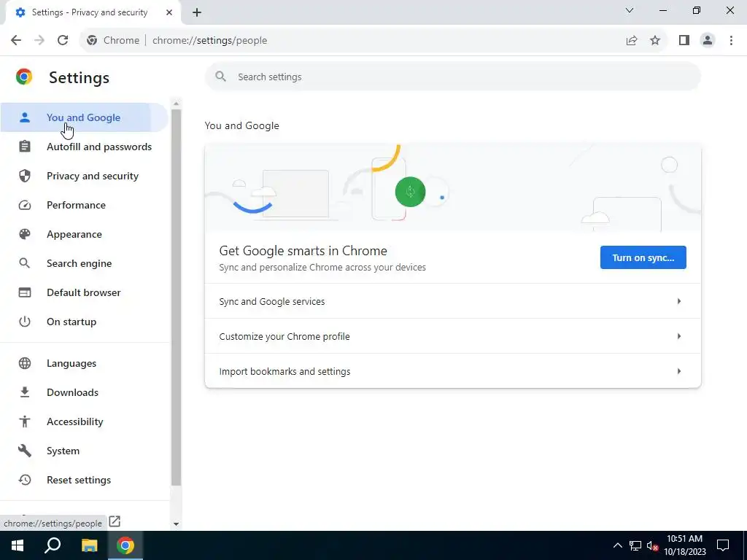
Task: Focus the Search settings field
Action: click(x=452, y=77)
